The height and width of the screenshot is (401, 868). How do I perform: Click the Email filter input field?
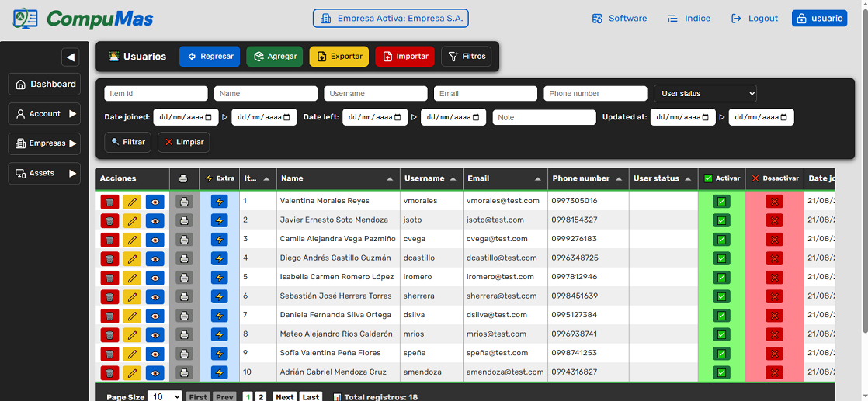[x=485, y=94]
